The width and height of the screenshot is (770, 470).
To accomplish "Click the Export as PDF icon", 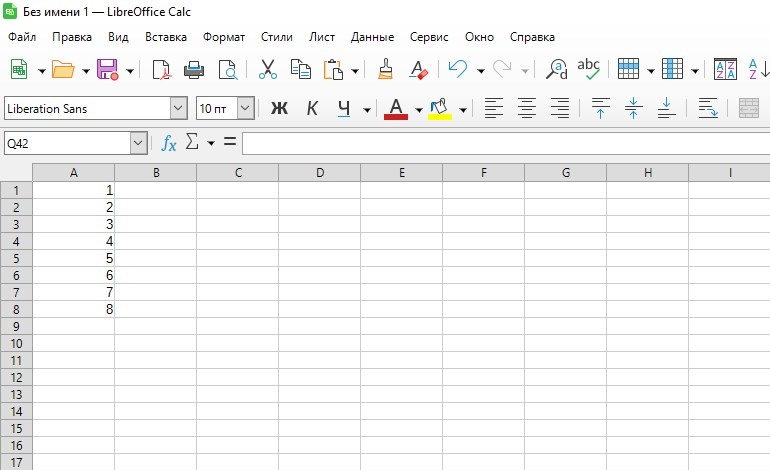I will coord(161,69).
